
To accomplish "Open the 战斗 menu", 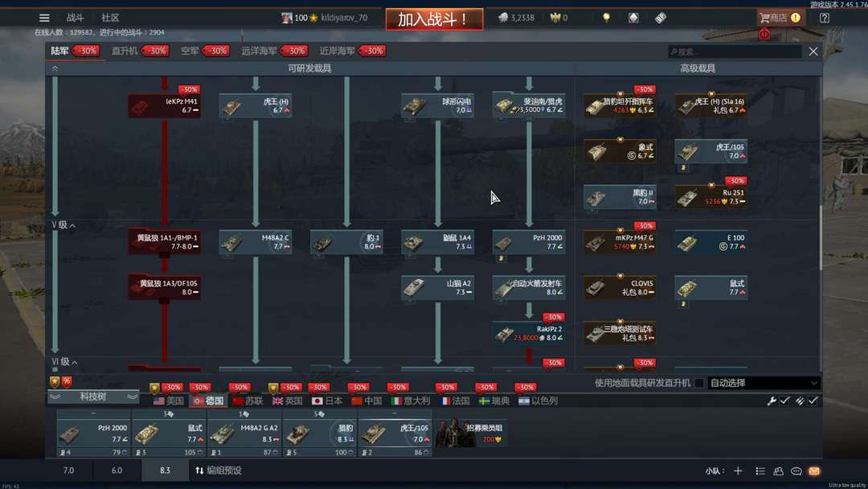I will [x=76, y=18].
